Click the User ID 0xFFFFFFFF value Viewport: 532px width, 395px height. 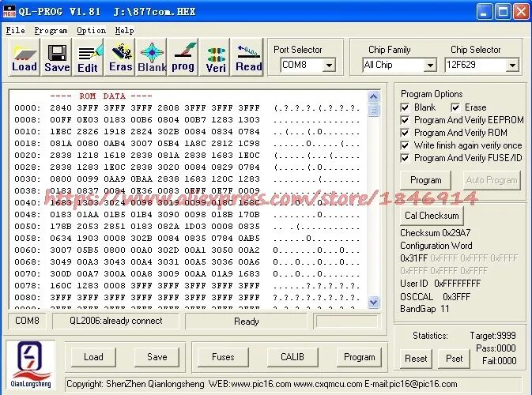[x=458, y=284]
